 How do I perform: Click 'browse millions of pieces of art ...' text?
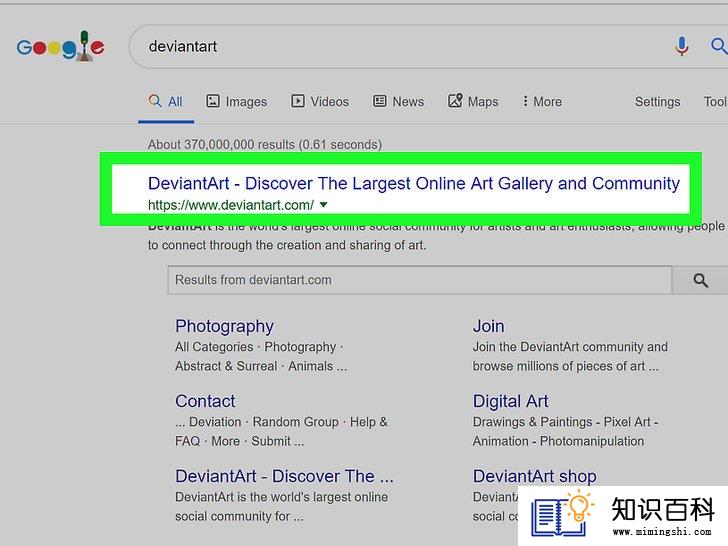pyautogui.click(x=566, y=366)
